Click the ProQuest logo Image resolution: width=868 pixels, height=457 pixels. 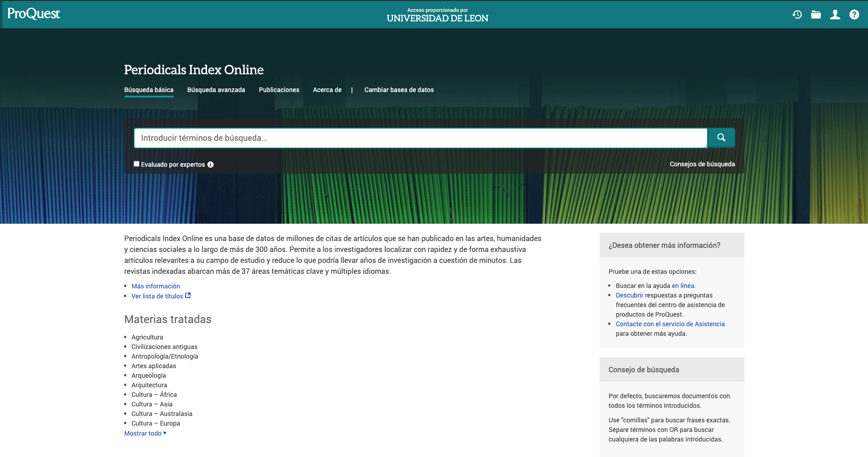pyautogui.click(x=34, y=14)
